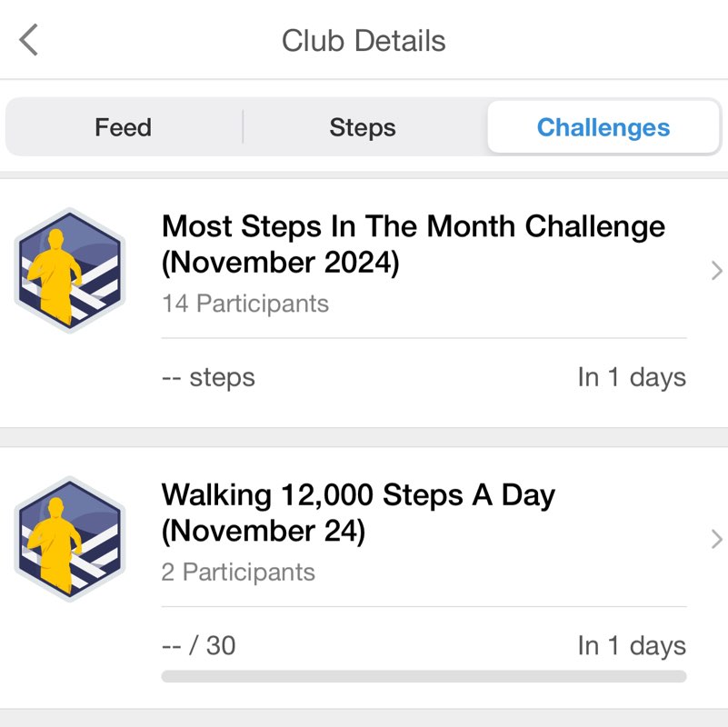Switch to the Feed tab
The height and width of the screenshot is (727, 728).
click(x=123, y=127)
